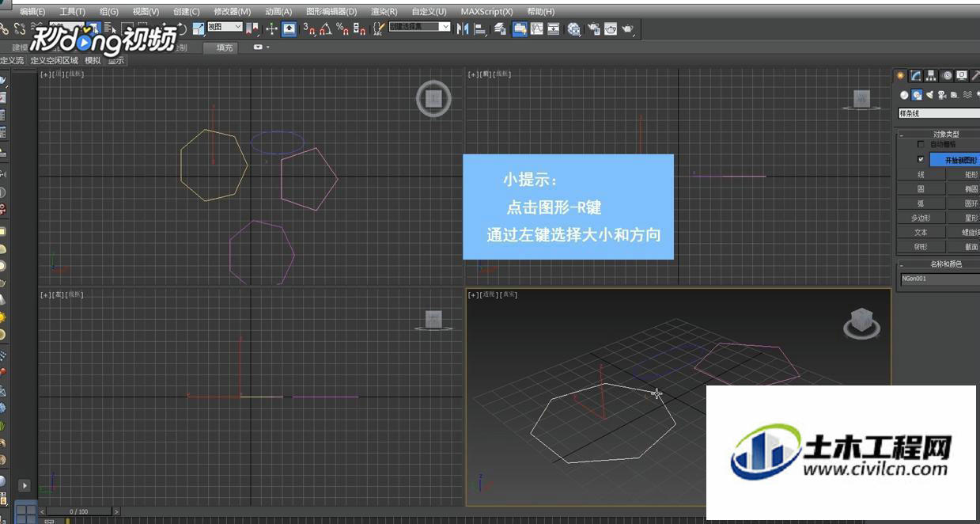Switch to the Display command panel tab
The image size is (980, 524).
962,76
